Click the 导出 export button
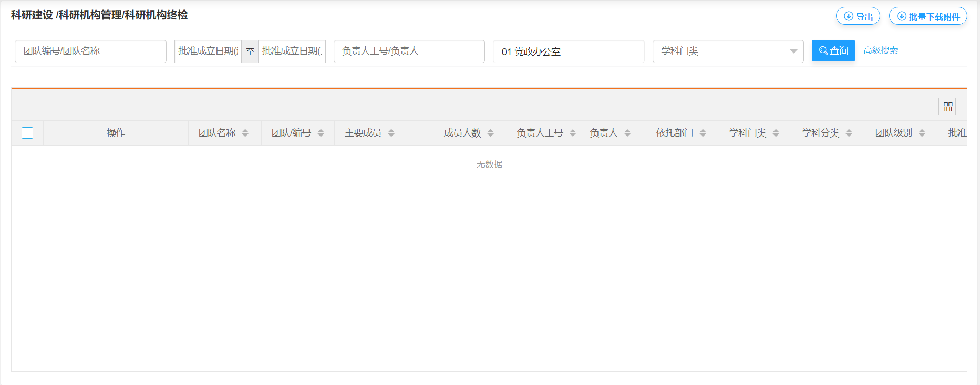This screenshot has width=980, height=385. (x=858, y=16)
